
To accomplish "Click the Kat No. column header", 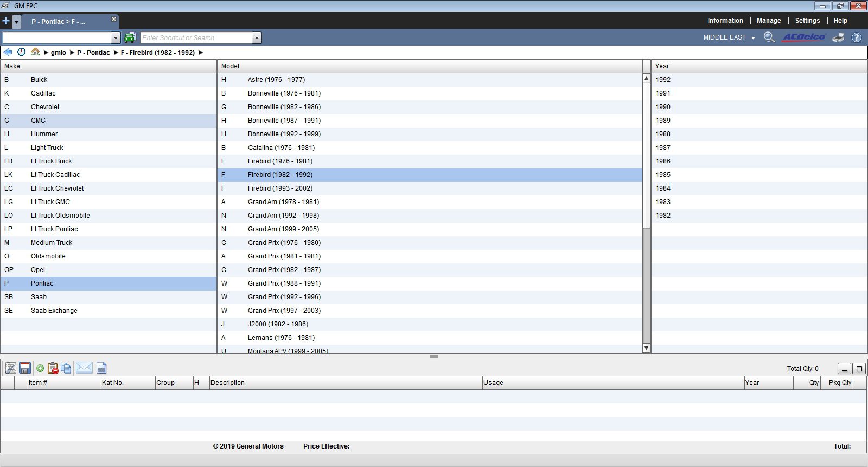I will (x=128, y=383).
